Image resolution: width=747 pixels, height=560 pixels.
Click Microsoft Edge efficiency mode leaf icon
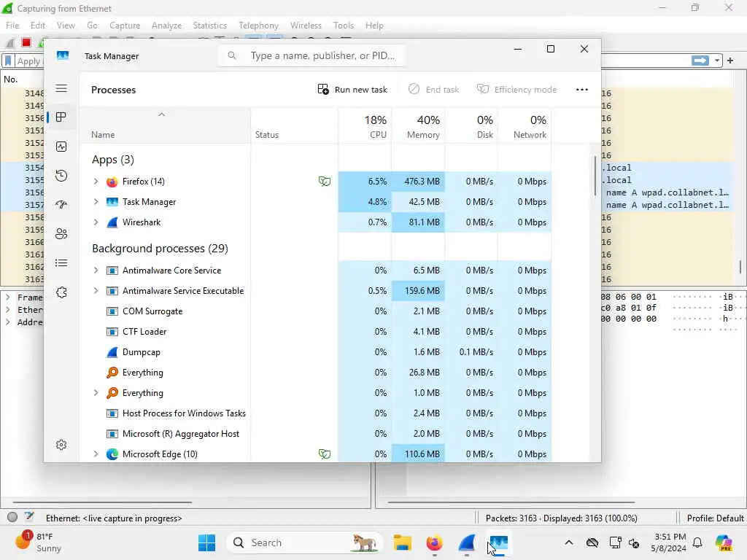coord(325,454)
